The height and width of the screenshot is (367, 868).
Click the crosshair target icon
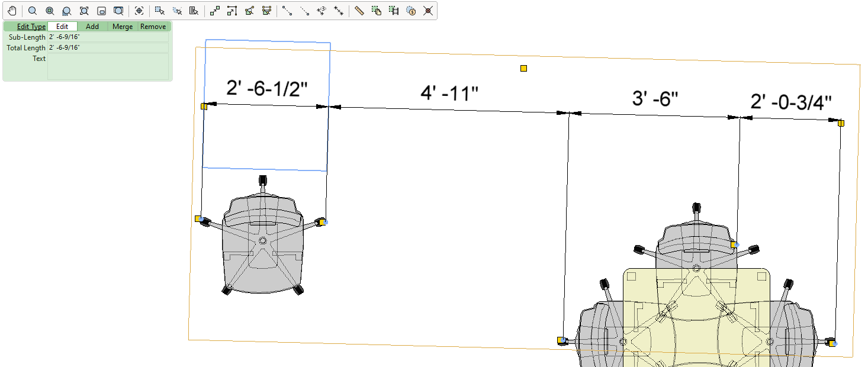pyautogui.click(x=139, y=11)
